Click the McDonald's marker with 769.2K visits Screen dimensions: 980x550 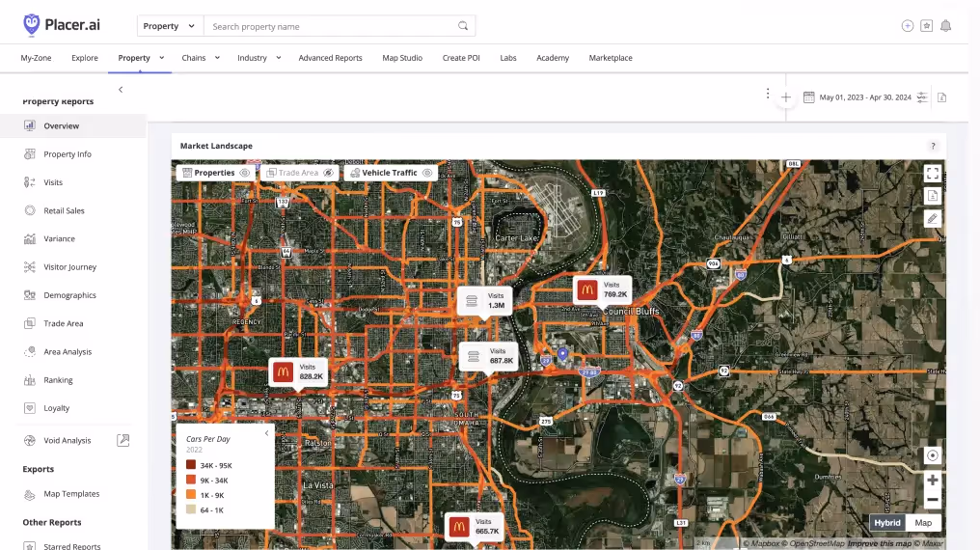(x=603, y=289)
